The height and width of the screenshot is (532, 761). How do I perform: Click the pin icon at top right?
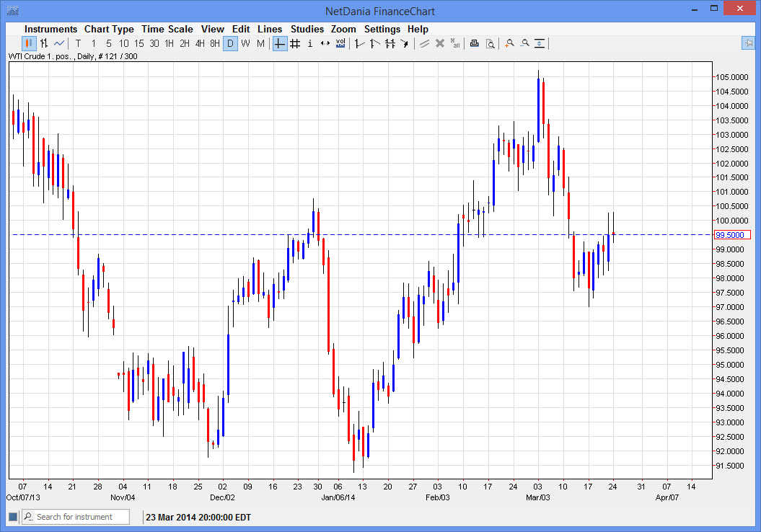[x=748, y=43]
